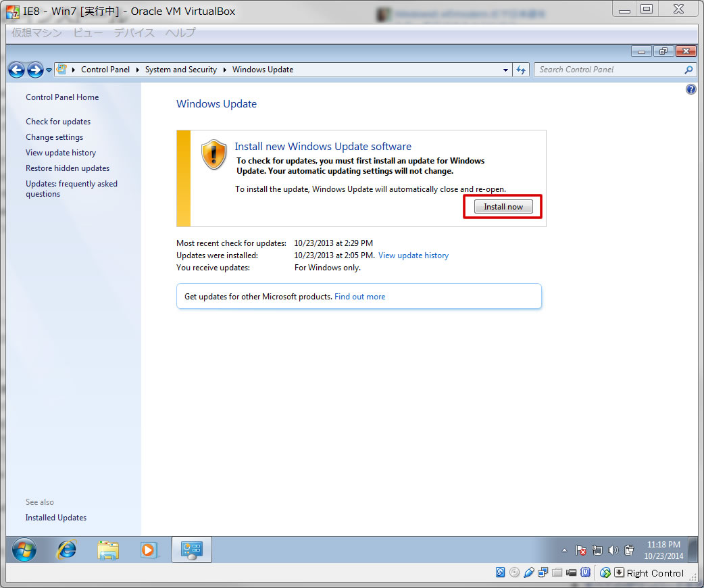Click the Find out more link

coord(359,297)
